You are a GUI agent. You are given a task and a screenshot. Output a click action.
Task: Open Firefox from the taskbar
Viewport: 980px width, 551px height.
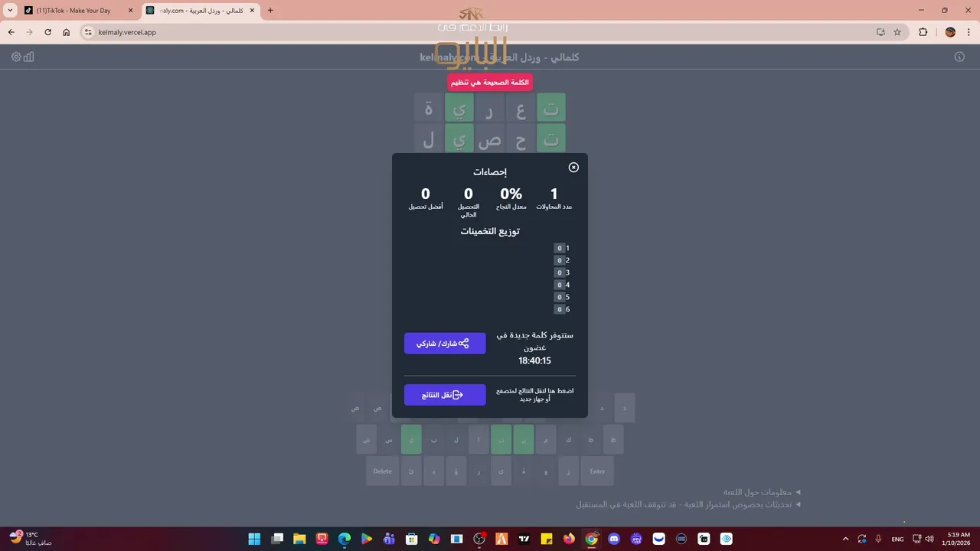568,539
